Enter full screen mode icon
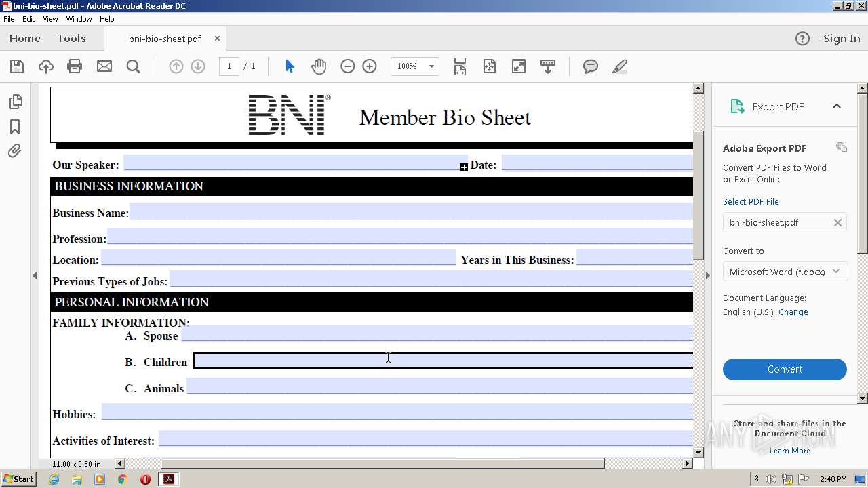868x488 pixels. (x=518, y=66)
